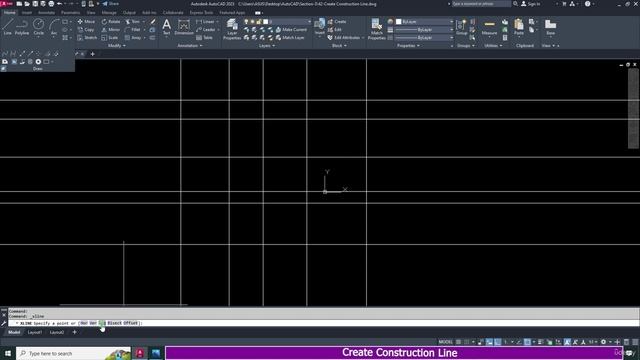The width and height of the screenshot is (640, 360).
Task: Click the Mirror tool
Action: coord(111,30)
